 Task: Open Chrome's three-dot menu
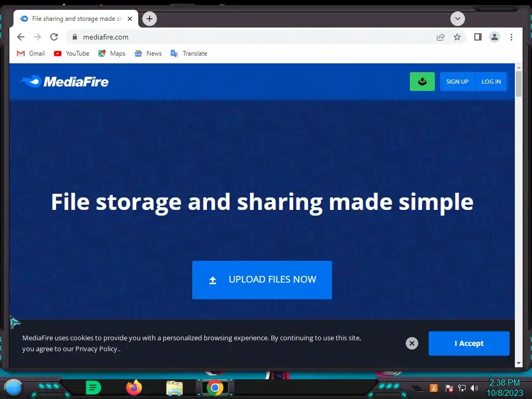pos(511,37)
